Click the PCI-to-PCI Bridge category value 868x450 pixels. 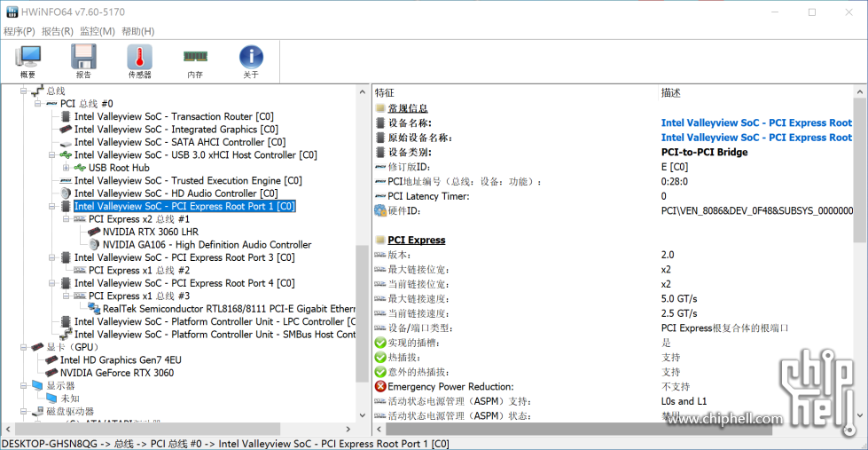704,152
